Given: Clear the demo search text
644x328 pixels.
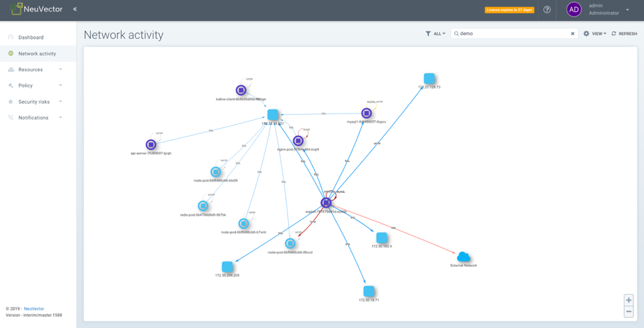Looking at the screenshot, I should tap(573, 34).
